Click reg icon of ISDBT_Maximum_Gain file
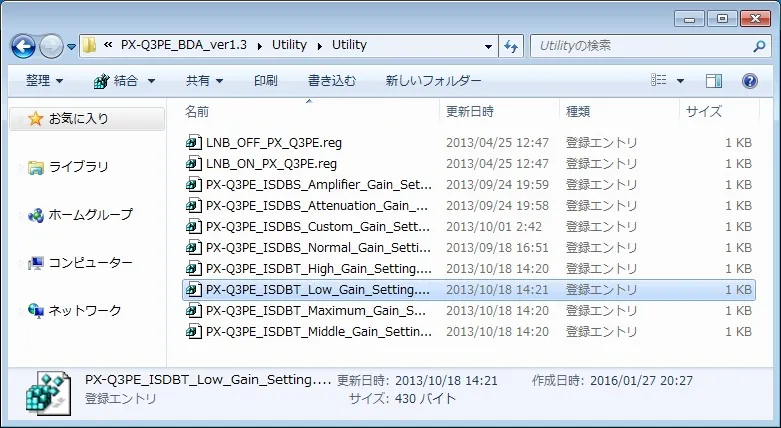 point(194,310)
